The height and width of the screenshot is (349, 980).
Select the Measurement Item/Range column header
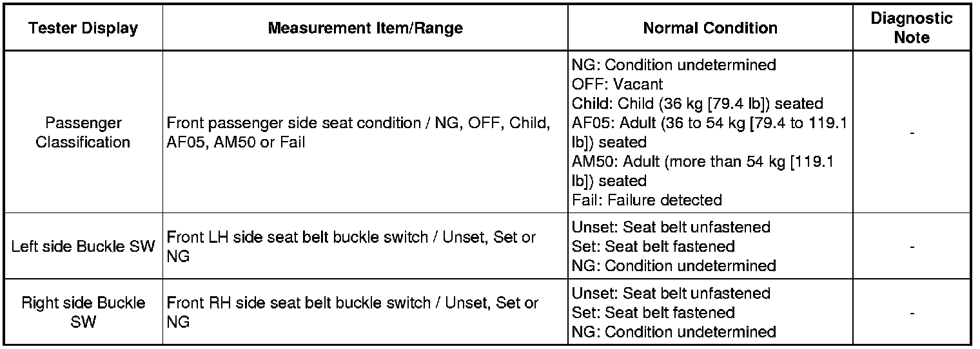[365, 28]
